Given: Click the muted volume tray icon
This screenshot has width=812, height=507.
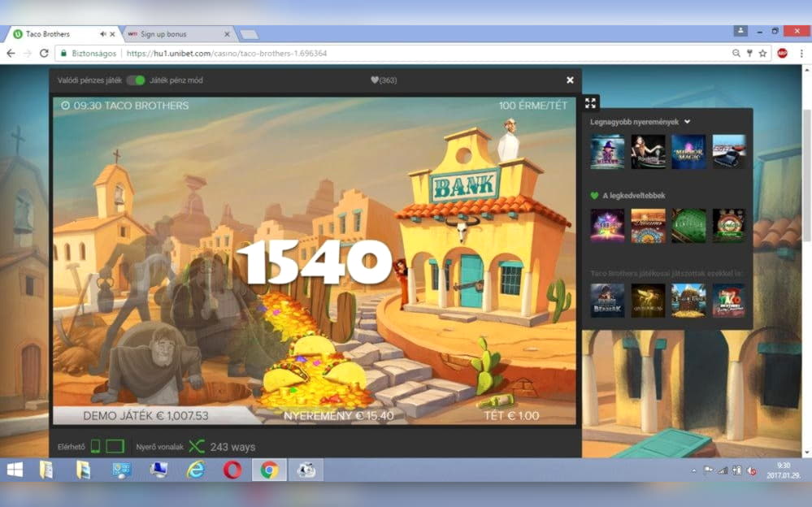Looking at the screenshot, I should (x=751, y=470).
